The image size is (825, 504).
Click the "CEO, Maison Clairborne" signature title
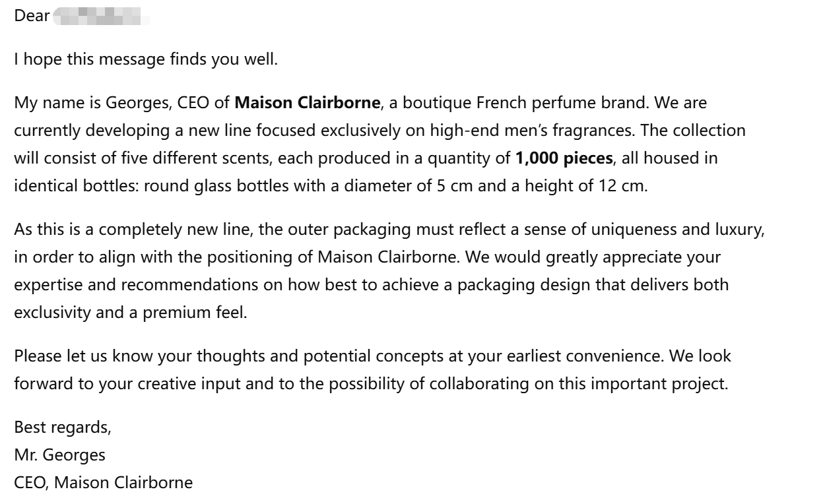[x=104, y=482]
